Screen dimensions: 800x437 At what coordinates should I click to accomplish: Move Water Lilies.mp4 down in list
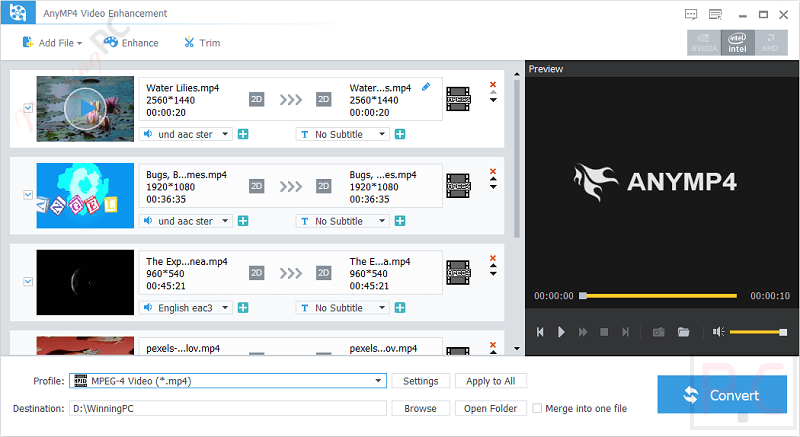click(x=493, y=100)
